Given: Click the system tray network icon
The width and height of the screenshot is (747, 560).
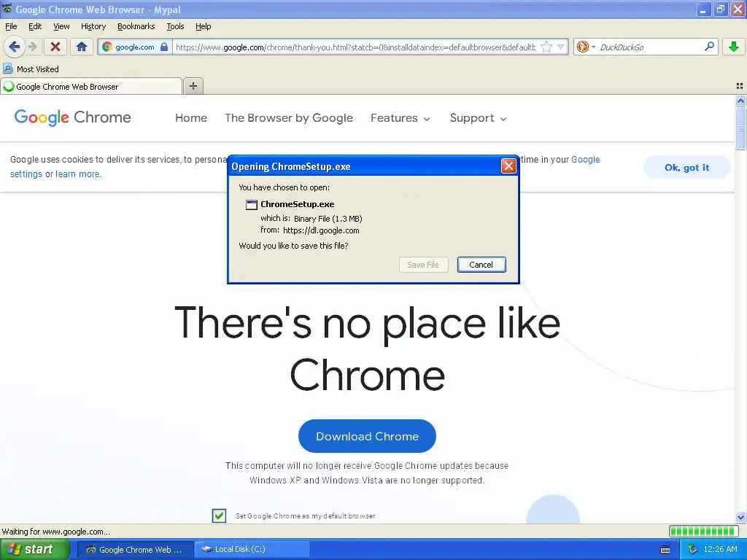Looking at the screenshot, I should 692,549.
